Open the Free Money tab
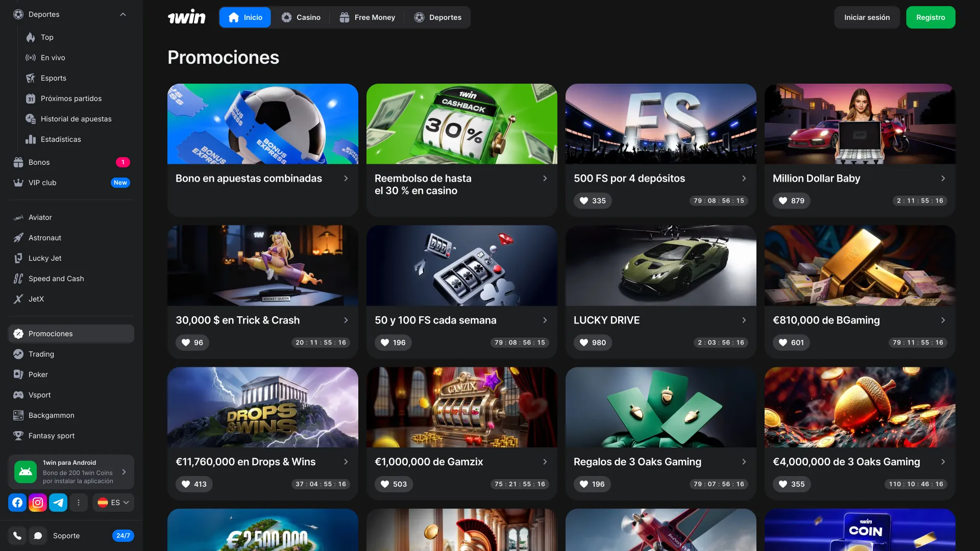This screenshot has width=980, height=551. tap(367, 17)
